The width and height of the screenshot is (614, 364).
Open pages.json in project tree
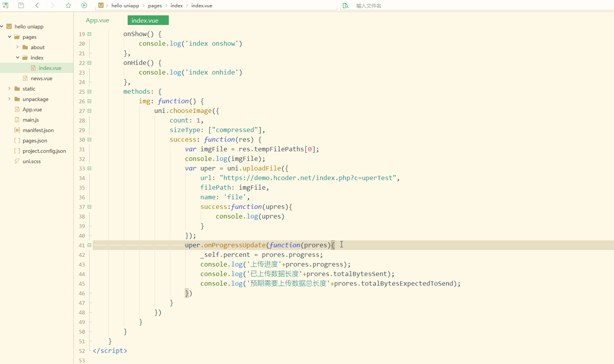point(35,141)
